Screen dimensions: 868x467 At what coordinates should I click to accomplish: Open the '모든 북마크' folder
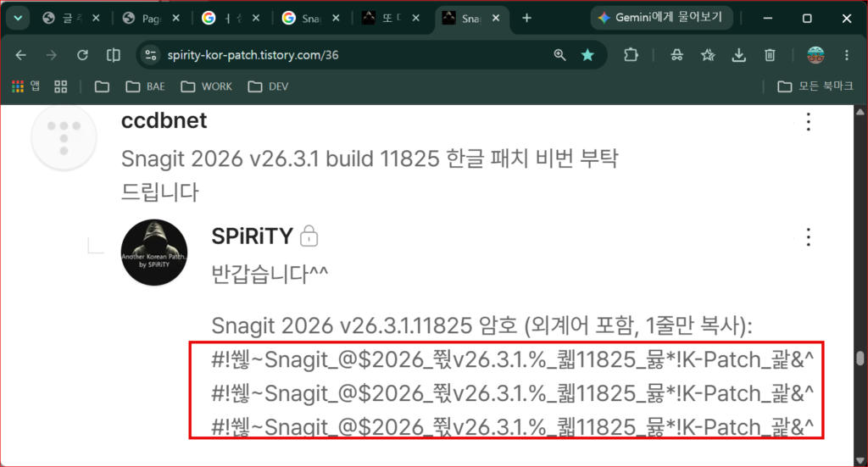pos(815,86)
